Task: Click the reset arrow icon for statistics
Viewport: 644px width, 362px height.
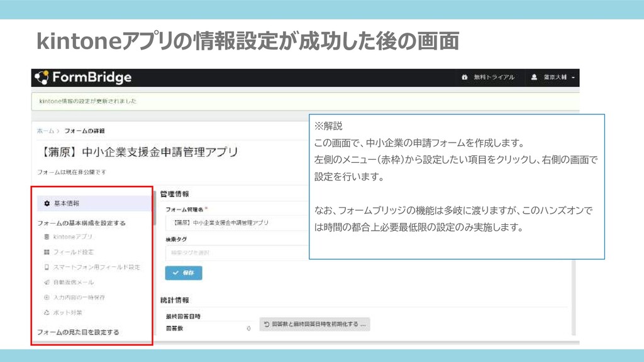Action: pos(267,324)
